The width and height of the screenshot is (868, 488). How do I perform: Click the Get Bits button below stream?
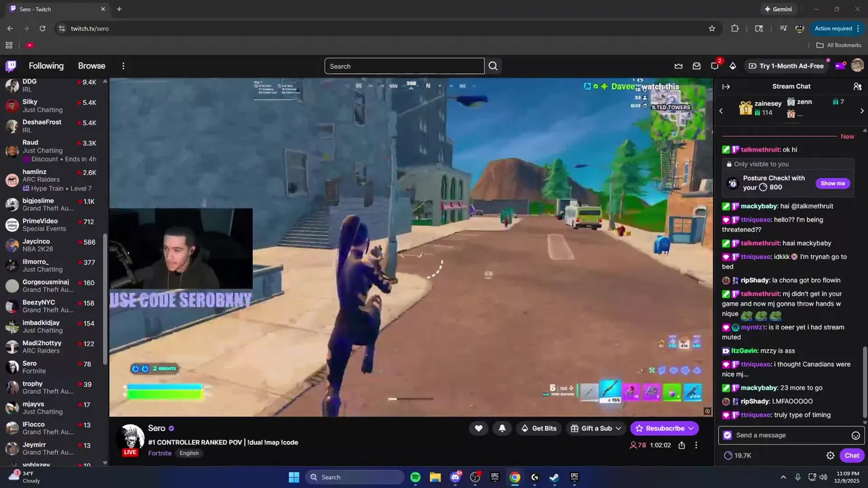tap(538, 428)
